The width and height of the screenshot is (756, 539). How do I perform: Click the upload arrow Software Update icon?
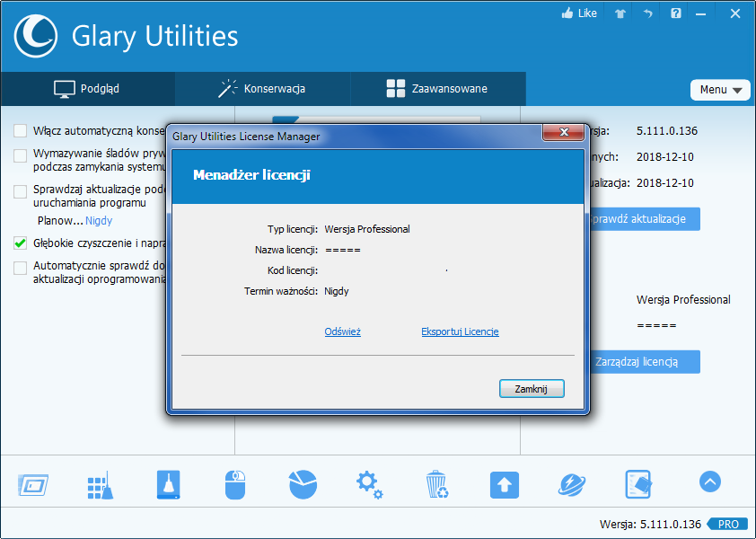(505, 485)
